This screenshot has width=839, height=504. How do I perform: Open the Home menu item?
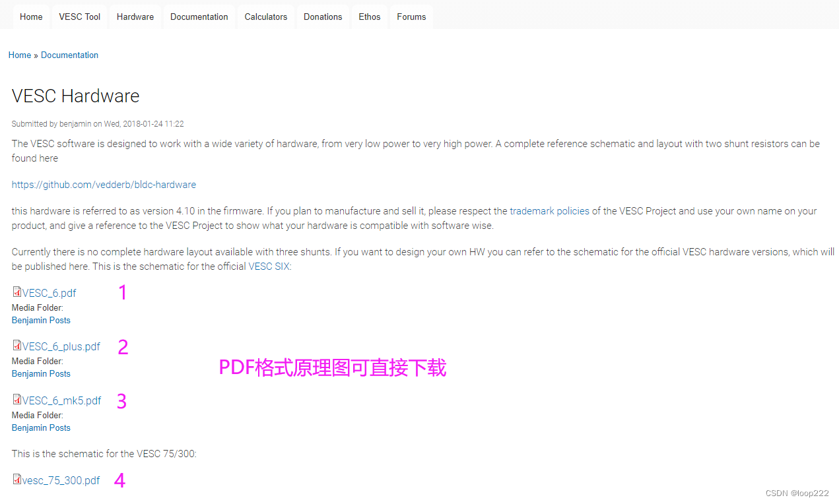click(x=31, y=16)
